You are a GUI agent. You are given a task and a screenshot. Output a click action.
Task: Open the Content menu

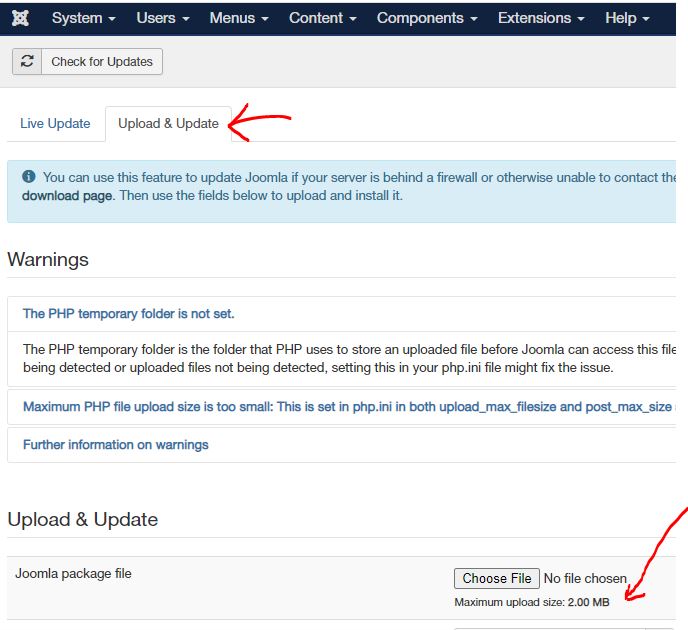(x=322, y=18)
